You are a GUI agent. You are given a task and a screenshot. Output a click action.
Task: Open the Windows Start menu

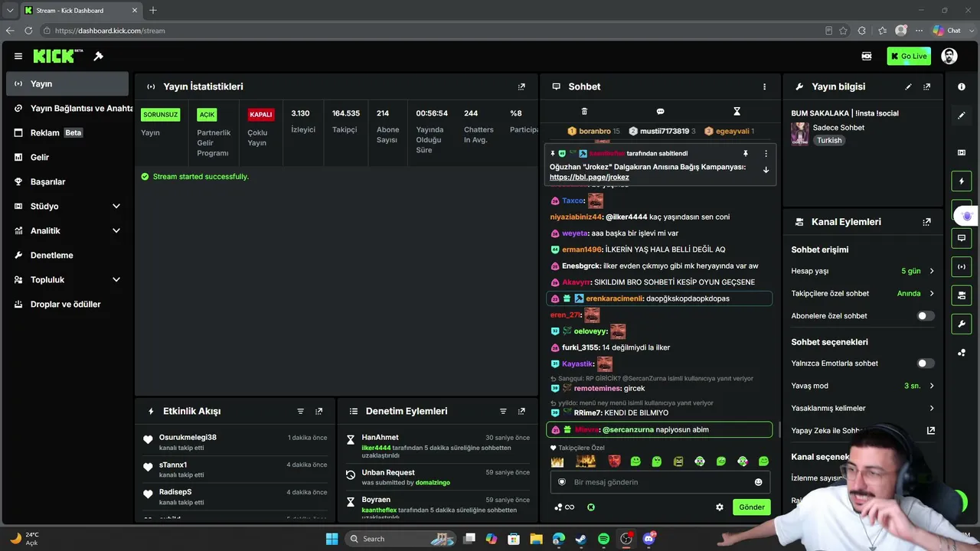pos(332,539)
